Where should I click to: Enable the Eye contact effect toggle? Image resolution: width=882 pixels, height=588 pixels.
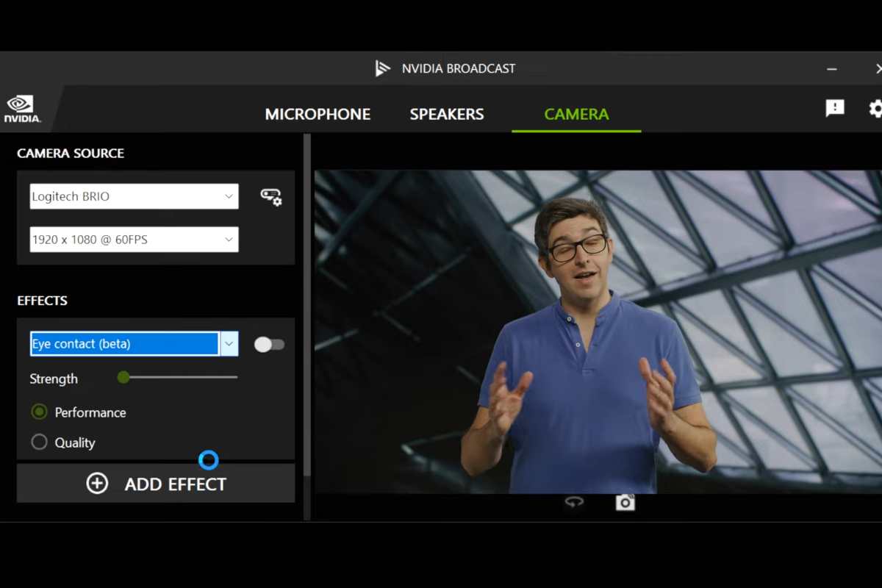pos(269,345)
